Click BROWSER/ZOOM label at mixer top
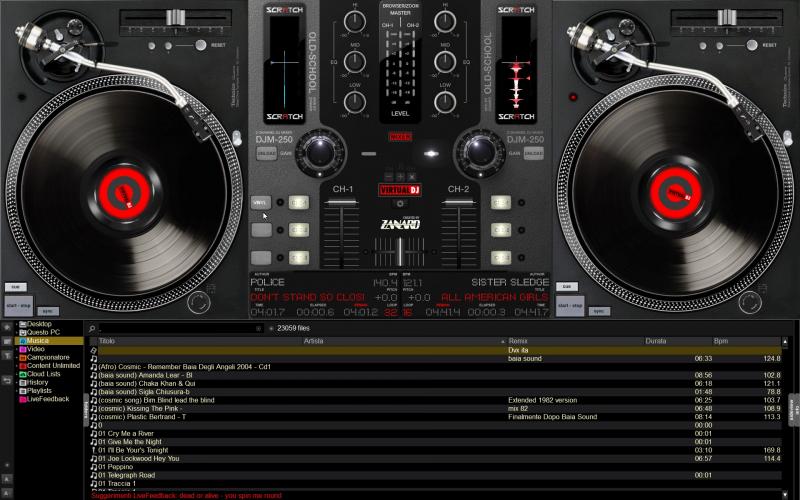Image resolution: width=800 pixels, height=500 pixels. (x=401, y=6)
